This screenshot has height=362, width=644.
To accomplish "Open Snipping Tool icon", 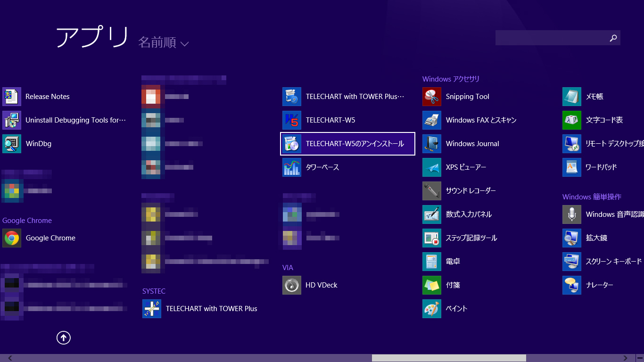I will coord(432,97).
